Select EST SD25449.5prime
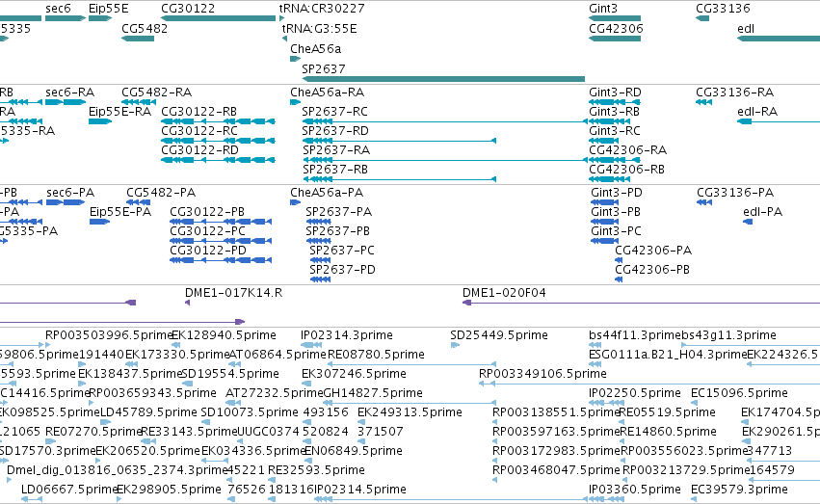Screen dimensions: 820x504 (x=455, y=345)
